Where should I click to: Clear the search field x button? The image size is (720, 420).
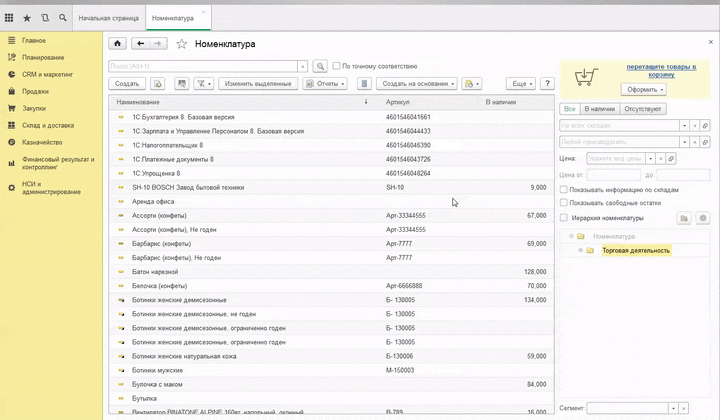pyautogui.click(x=303, y=67)
